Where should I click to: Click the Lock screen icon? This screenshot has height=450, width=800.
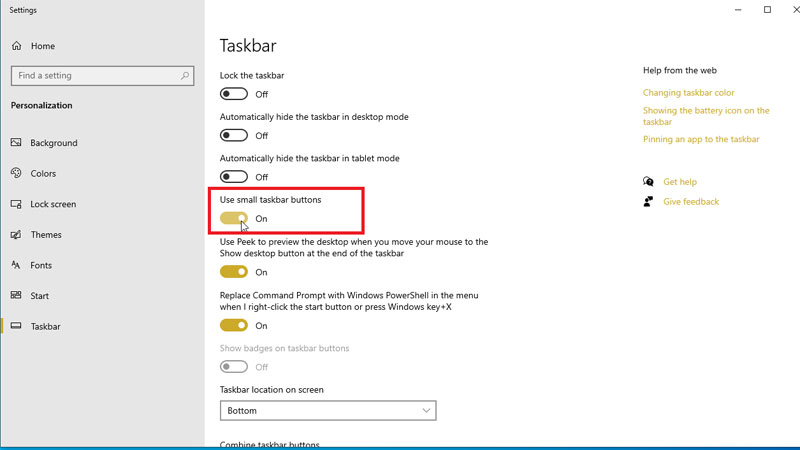coord(17,204)
